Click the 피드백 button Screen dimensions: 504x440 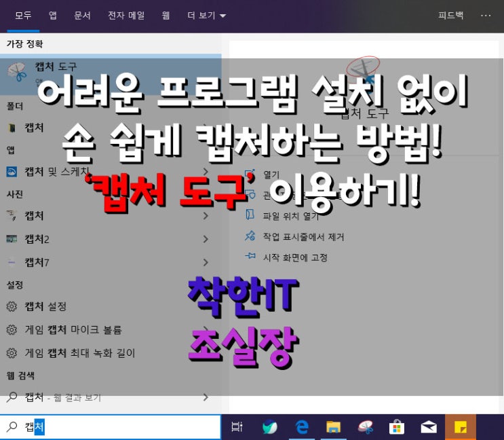[x=450, y=15]
